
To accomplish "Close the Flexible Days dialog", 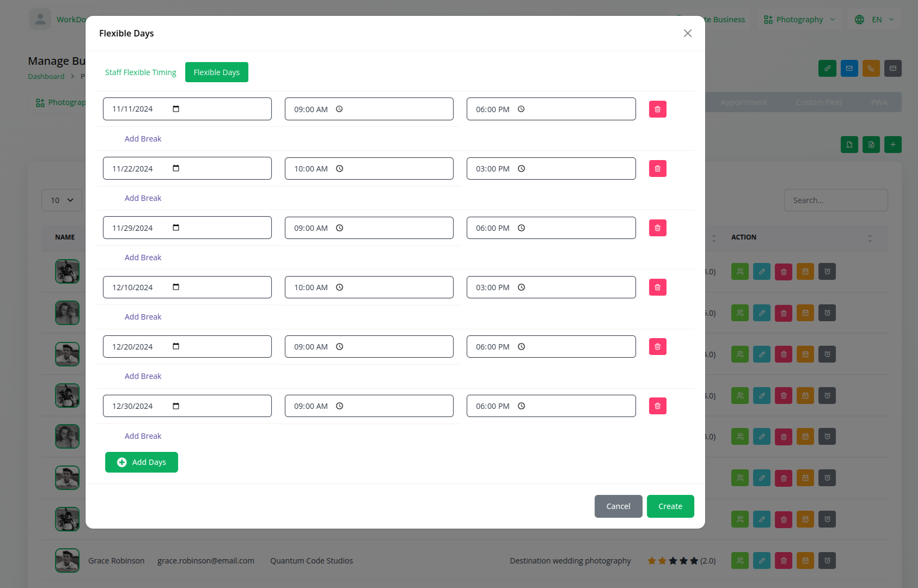I will [688, 33].
